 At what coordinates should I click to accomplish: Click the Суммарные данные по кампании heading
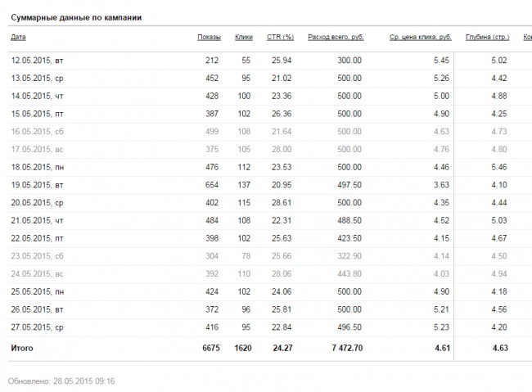pos(76,18)
